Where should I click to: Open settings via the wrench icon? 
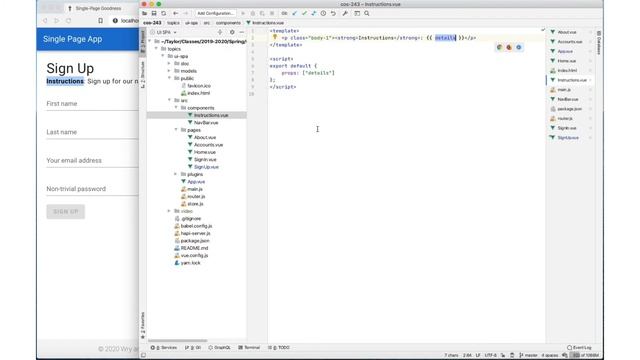345,13
